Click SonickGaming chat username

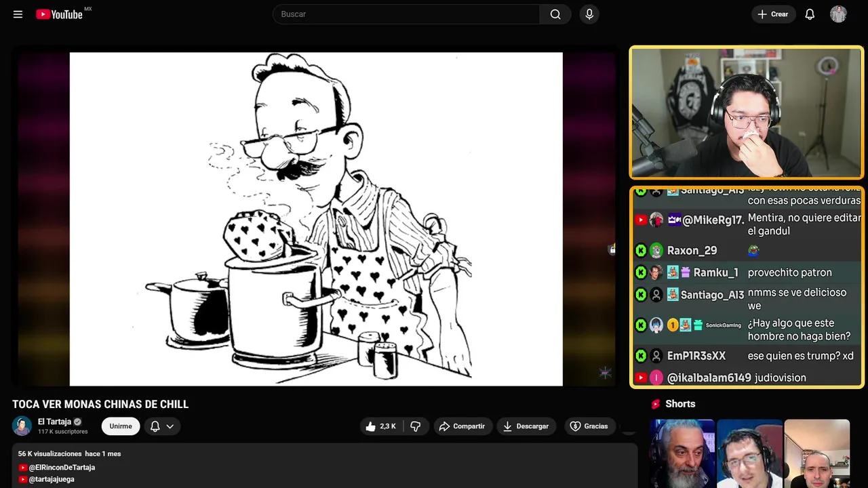point(724,325)
